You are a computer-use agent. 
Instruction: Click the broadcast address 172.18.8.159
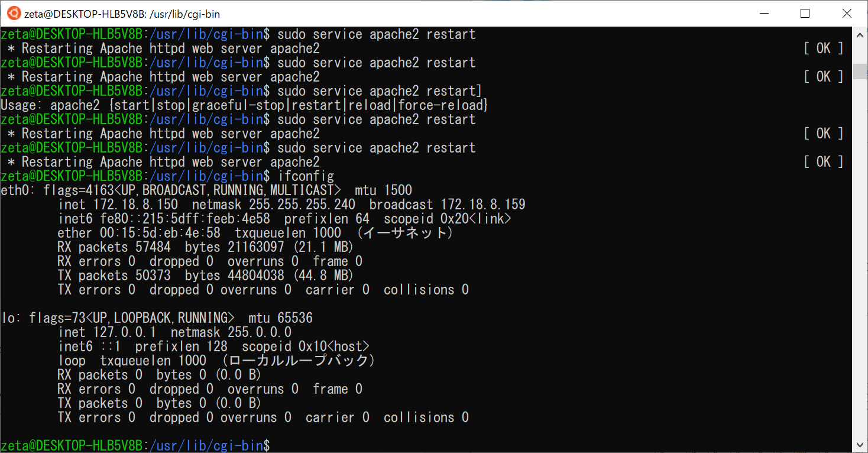point(482,205)
